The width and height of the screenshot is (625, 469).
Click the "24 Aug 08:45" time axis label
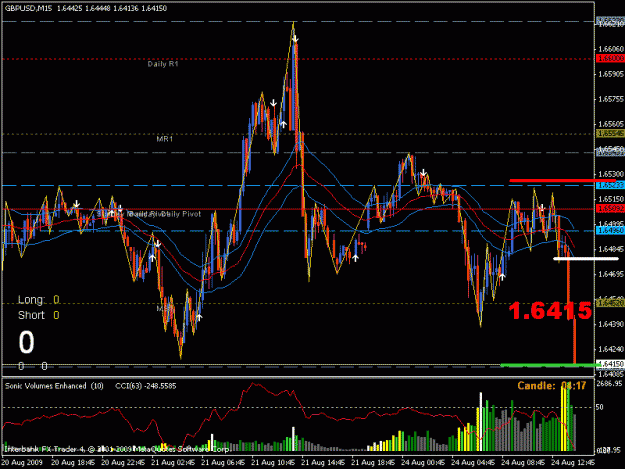pos(523,463)
